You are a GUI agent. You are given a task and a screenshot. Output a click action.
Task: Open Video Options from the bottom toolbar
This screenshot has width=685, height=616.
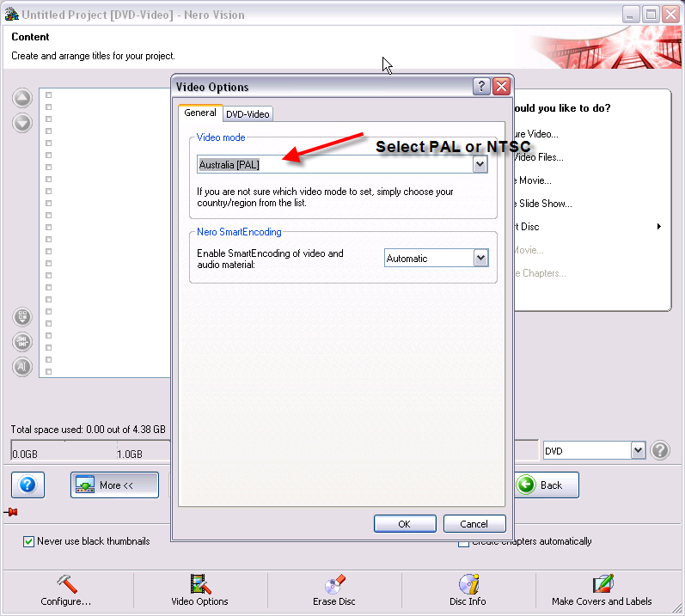tap(199, 590)
